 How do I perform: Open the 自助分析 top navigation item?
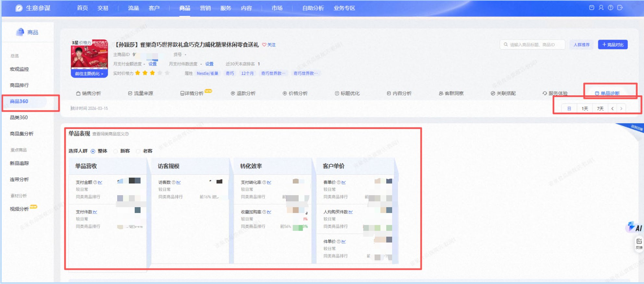(313, 8)
